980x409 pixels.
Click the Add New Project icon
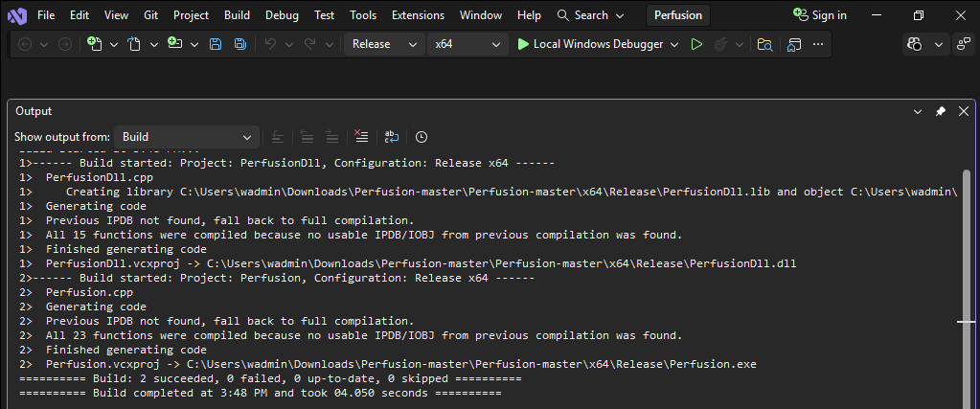coord(174,44)
